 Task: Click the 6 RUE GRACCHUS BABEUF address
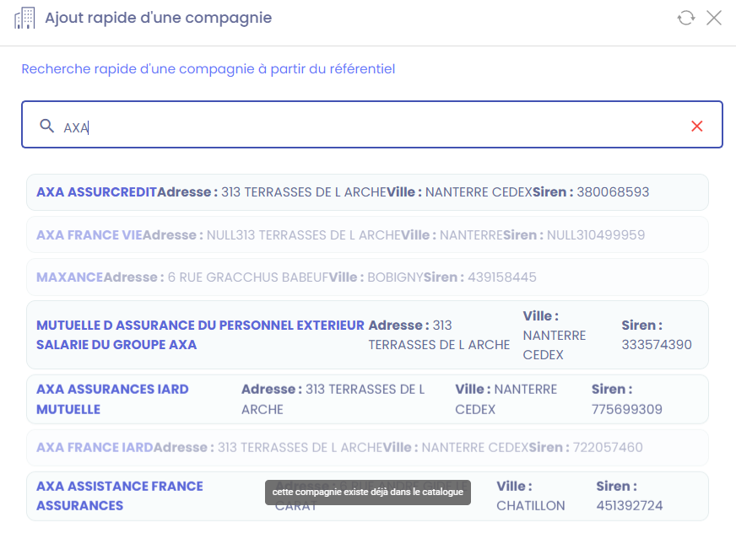click(248, 277)
